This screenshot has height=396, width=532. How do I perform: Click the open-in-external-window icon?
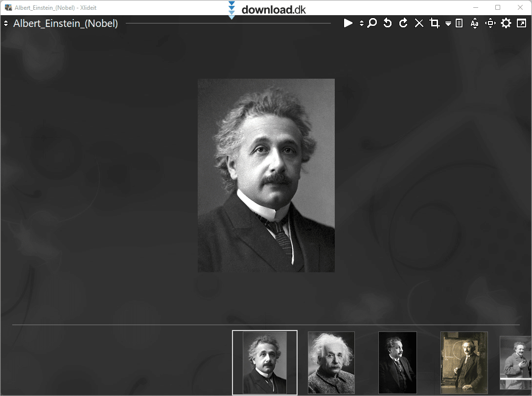pyautogui.click(x=522, y=23)
